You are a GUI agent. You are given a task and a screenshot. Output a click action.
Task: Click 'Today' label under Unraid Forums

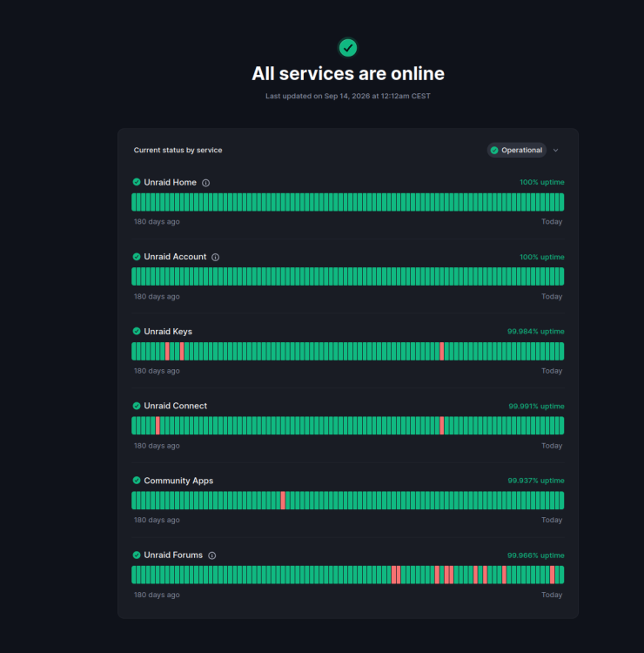click(x=552, y=596)
